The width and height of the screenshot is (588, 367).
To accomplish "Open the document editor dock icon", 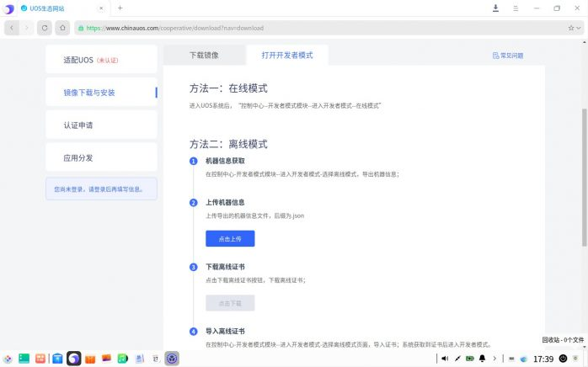I will (x=140, y=359).
